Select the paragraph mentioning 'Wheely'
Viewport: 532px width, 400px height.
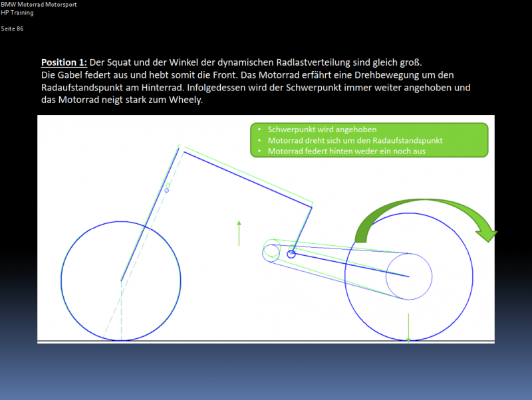point(186,100)
